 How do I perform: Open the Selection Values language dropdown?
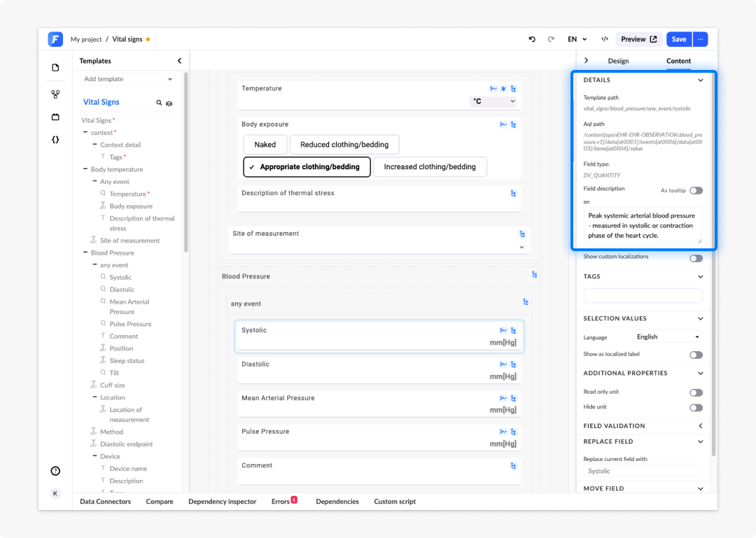(667, 337)
